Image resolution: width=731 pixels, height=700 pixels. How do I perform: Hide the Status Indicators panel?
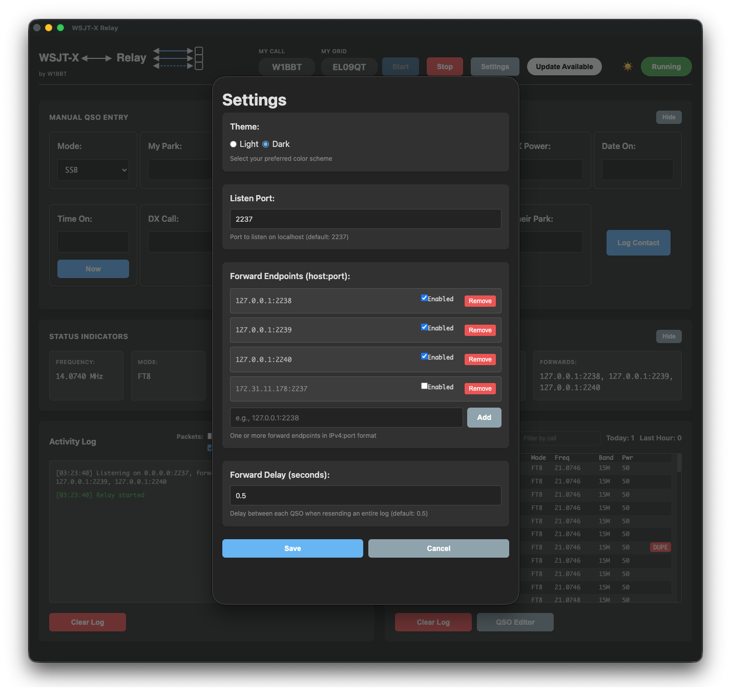669,336
